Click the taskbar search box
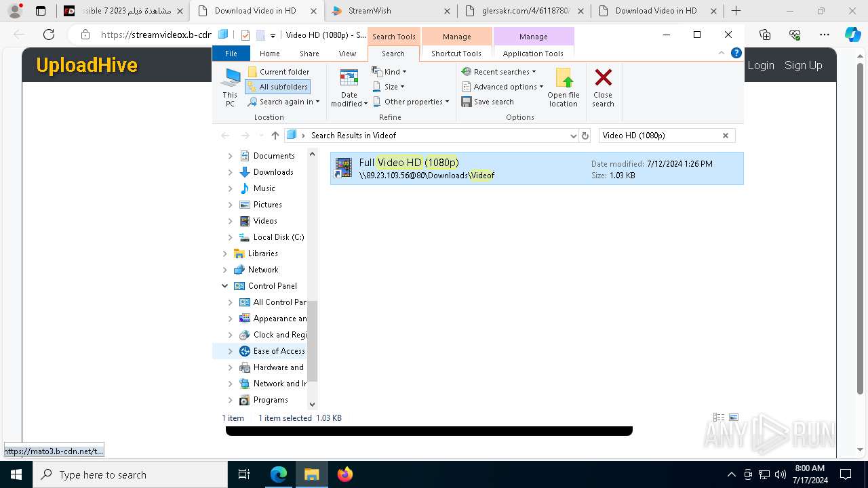This screenshot has height=488, width=868. point(130,474)
